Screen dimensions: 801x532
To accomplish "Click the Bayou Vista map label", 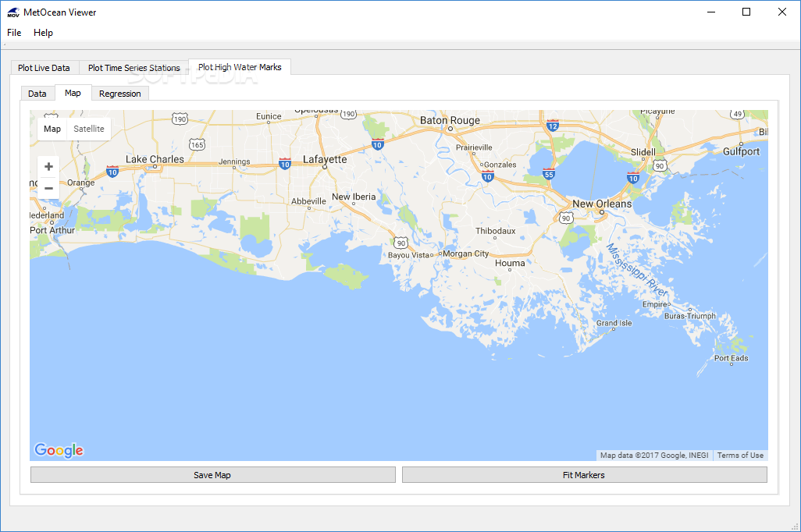I will pyautogui.click(x=408, y=255).
